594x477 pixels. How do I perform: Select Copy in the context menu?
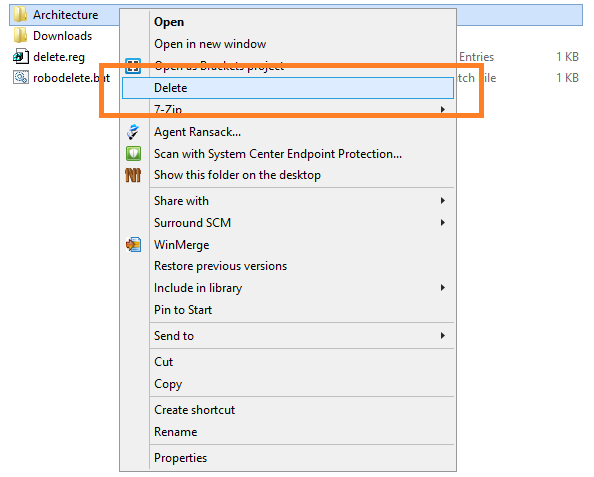pos(168,384)
